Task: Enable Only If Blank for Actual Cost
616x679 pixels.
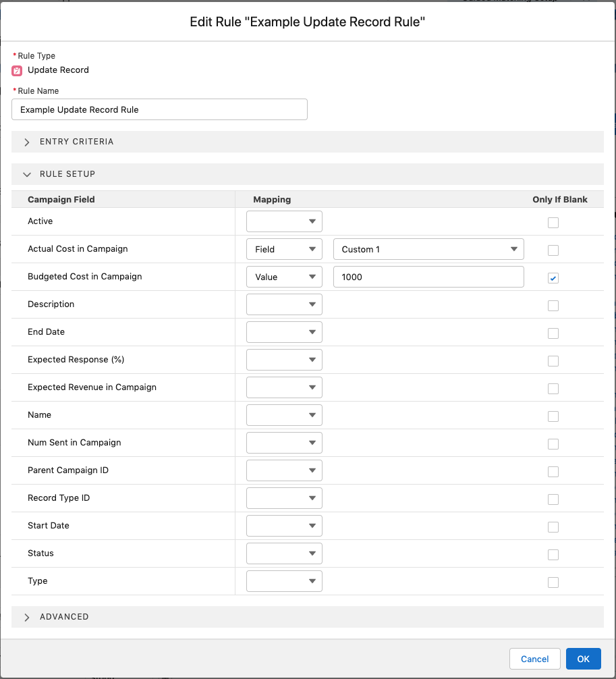Action: [553, 250]
